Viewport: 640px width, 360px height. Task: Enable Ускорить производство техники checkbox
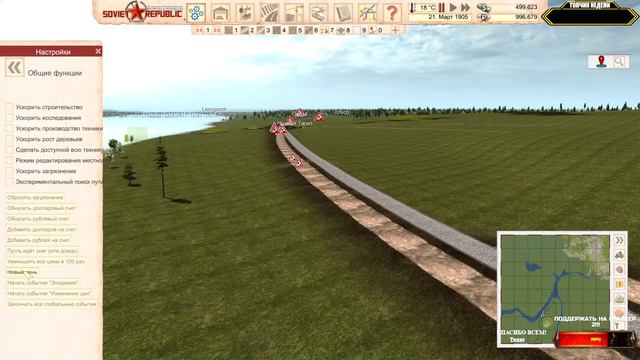click(9, 128)
